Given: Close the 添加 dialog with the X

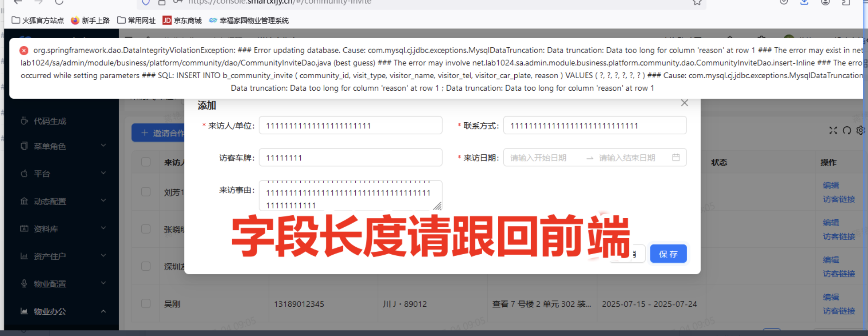Looking at the screenshot, I should (685, 103).
